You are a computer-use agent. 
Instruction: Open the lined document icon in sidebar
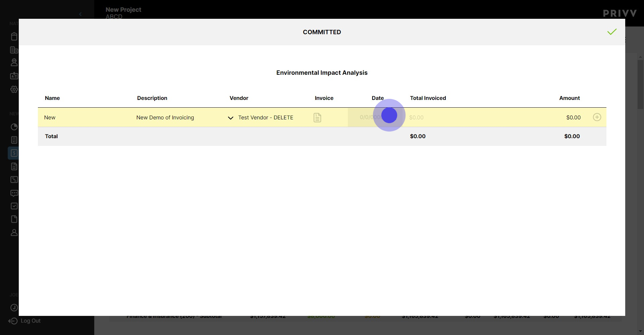point(14,166)
